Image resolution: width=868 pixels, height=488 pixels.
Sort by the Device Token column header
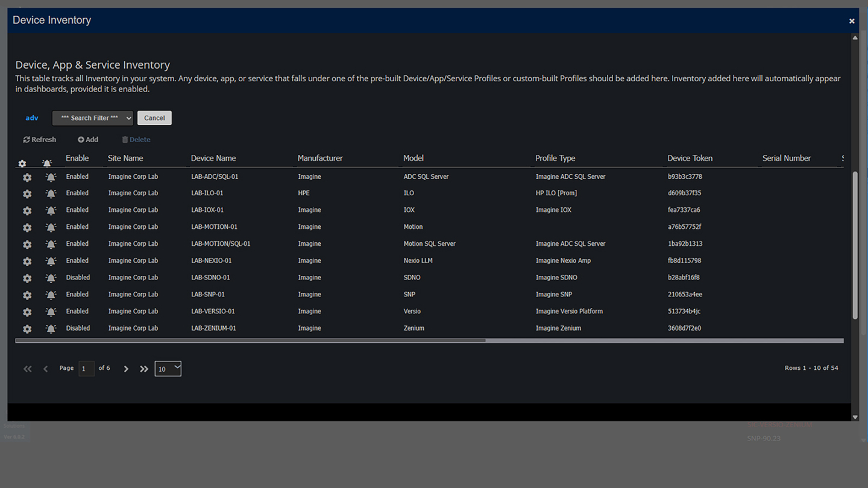coord(690,158)
